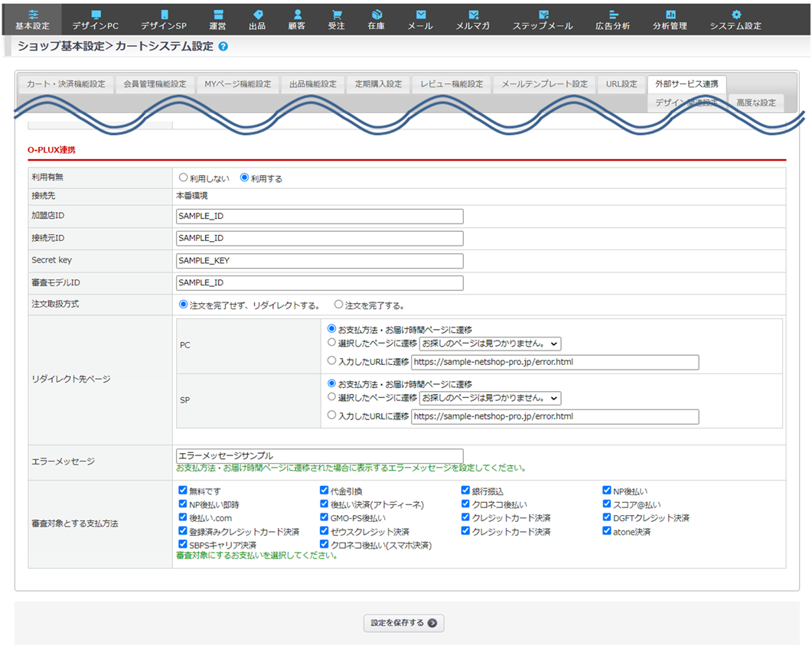The height and width of the screenshot is (652, 812).
Task: Click the システム設定 gear icon
Action: tap(735, 15)
